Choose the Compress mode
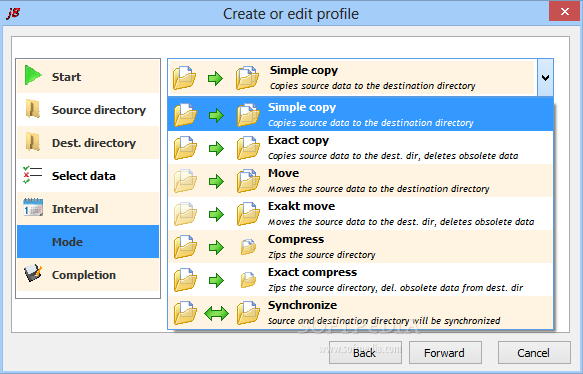Screen dimensions: 583x374 pyautogui.click(x=361, y=247)
